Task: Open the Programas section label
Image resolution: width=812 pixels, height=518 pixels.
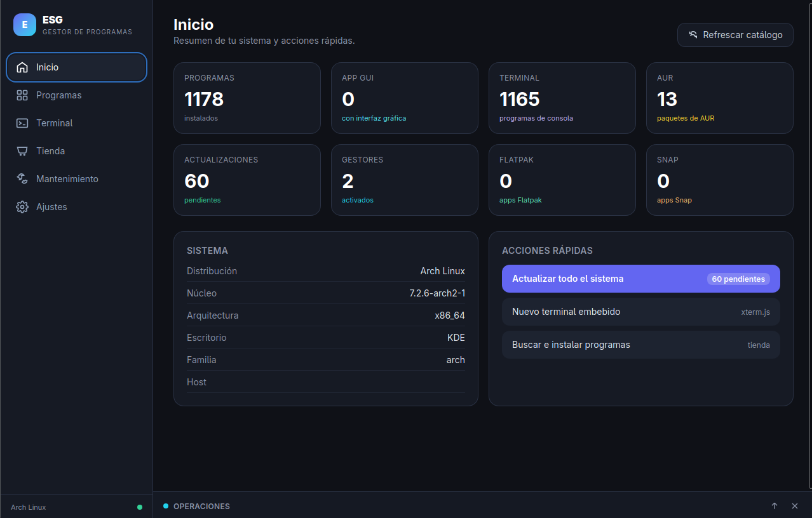Action: pyautogui.click(x=59, y=95)
